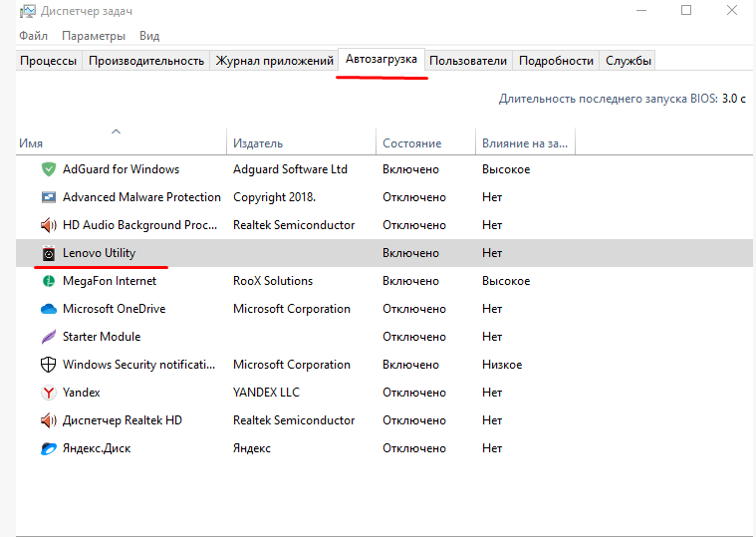
Task: Click the Starter Module feather icon
Action: (49, 337)
